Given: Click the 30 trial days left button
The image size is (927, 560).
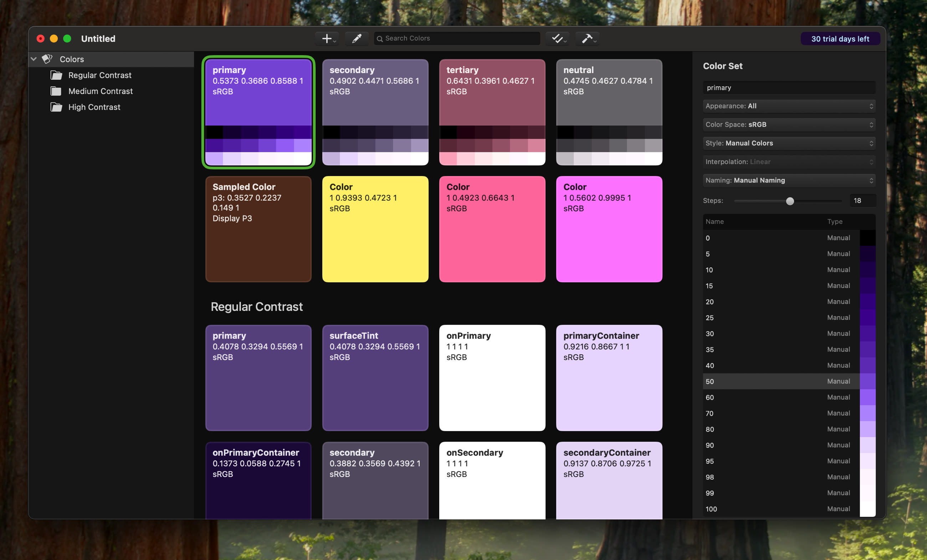Looking at the screenshot, I should pos(840,39).
